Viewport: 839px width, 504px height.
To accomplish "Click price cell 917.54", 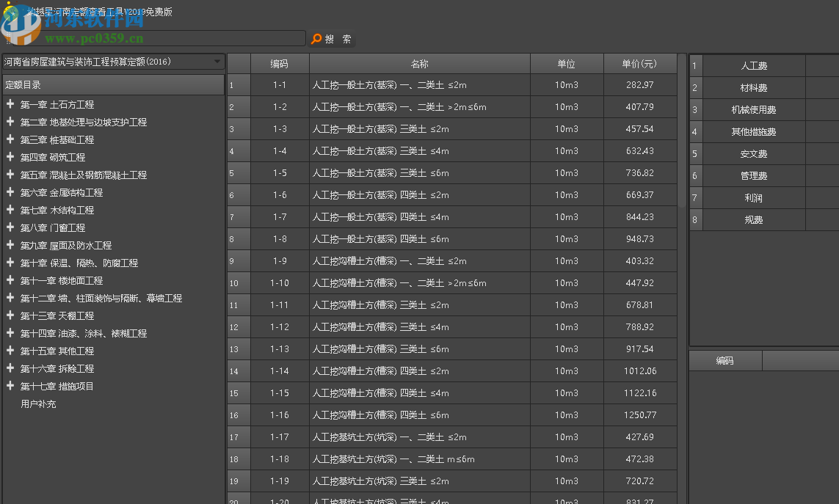I will (640, 349).
